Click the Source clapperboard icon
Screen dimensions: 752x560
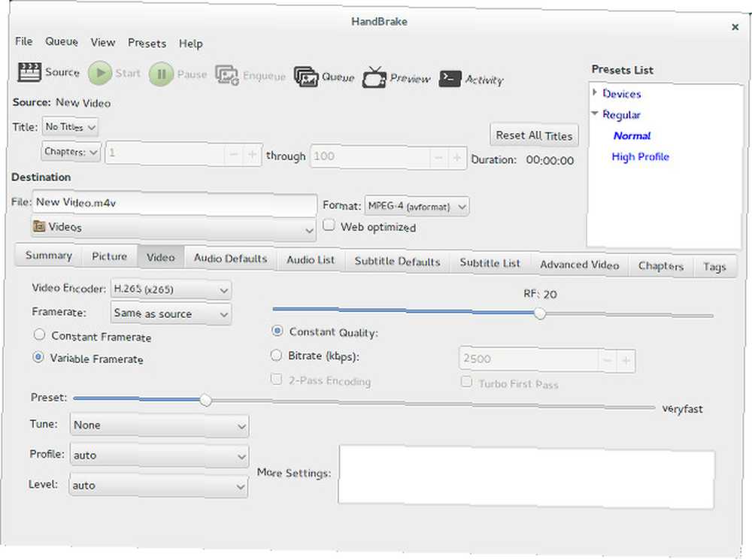(x=29, y=72)
